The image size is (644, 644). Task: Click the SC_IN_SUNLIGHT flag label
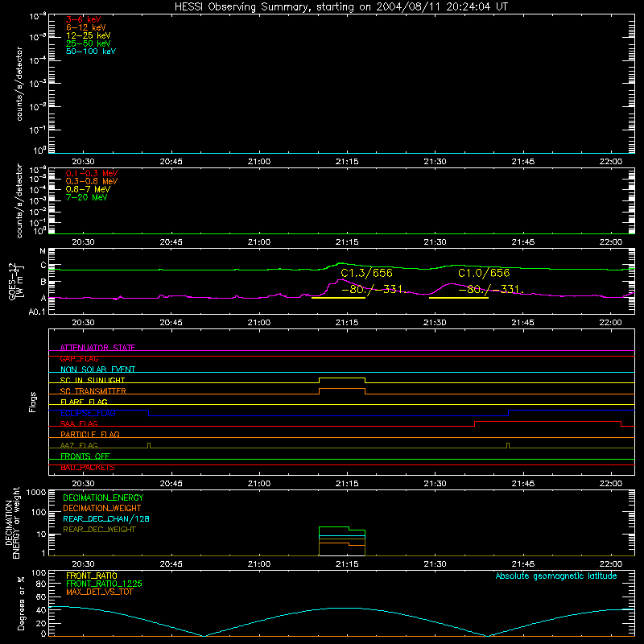point(93,380)
